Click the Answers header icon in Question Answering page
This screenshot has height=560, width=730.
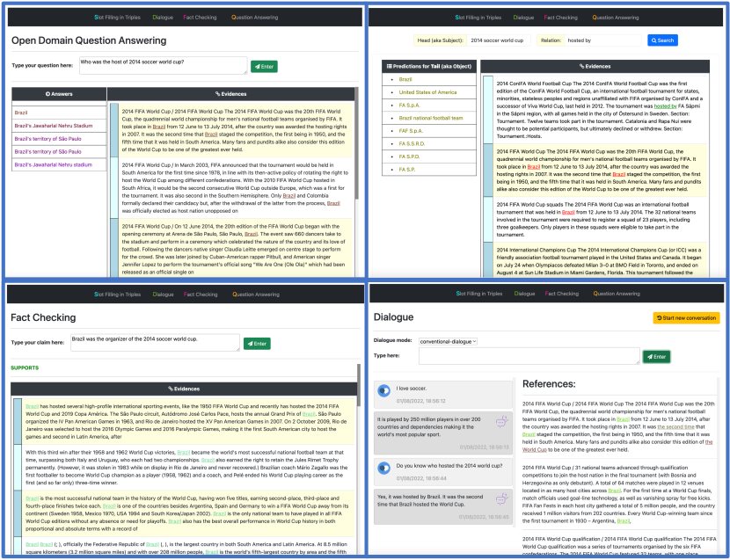coord(47,94)
